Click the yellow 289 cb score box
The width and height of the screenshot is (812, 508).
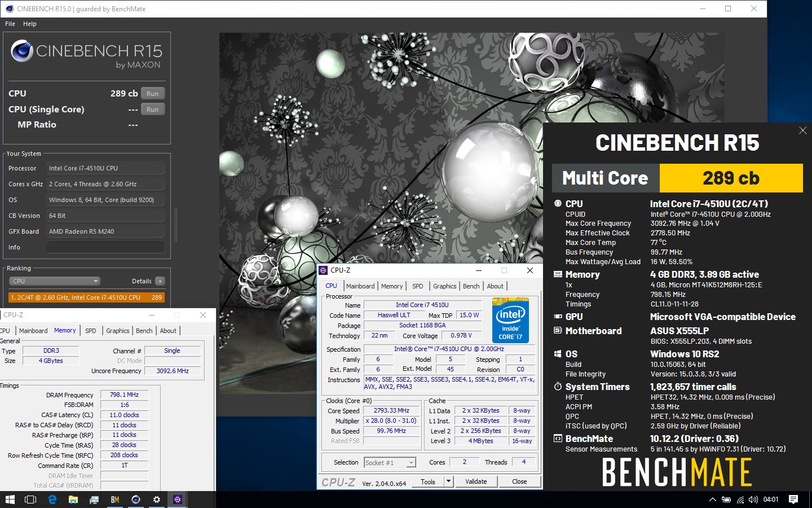[x=731, y=178]
